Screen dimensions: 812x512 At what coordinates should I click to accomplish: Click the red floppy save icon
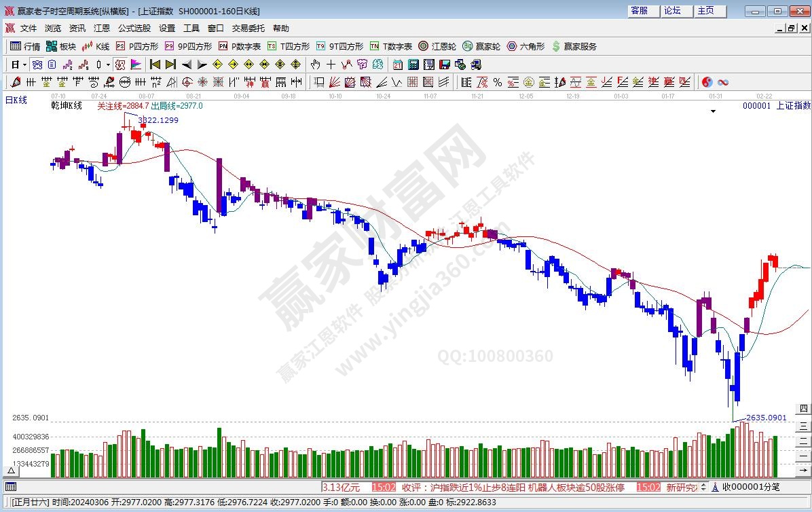(x=444, y=65)
